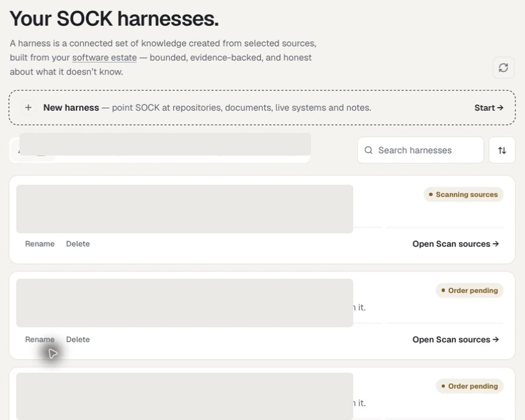
Task: Click the first Order pending status badge
Action: [x=469, y=290]
